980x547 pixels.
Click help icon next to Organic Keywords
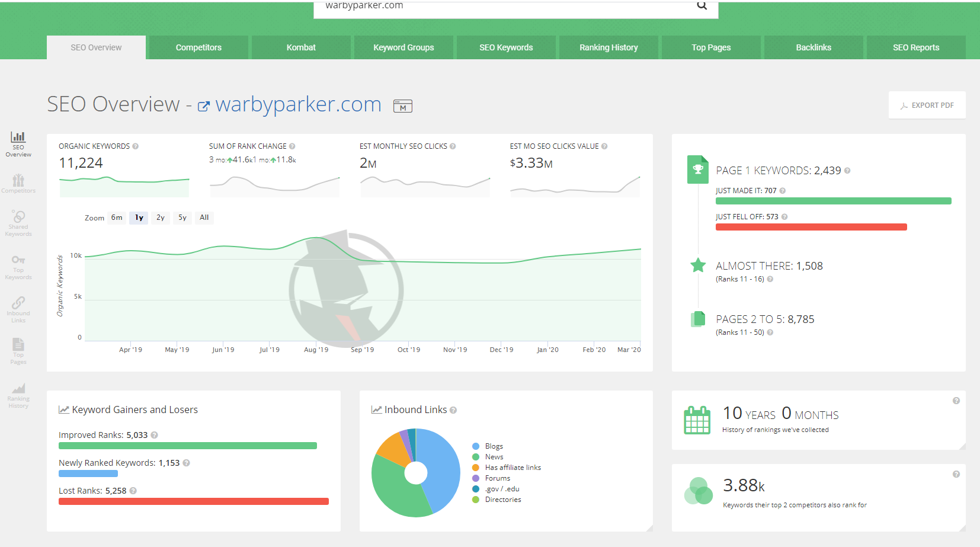136,146
